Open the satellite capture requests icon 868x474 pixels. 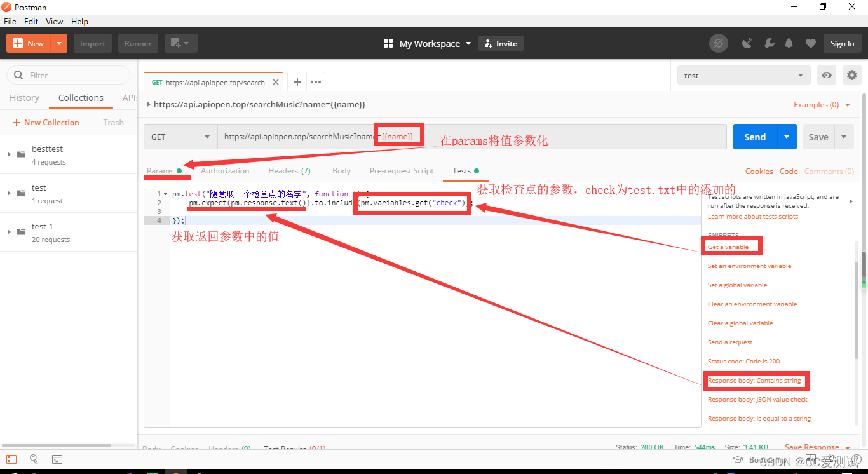point(747,44)
